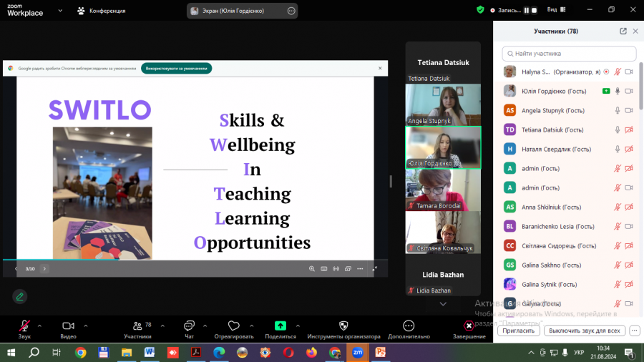Open Отреагировать reactions heart icon

point(234,326)
